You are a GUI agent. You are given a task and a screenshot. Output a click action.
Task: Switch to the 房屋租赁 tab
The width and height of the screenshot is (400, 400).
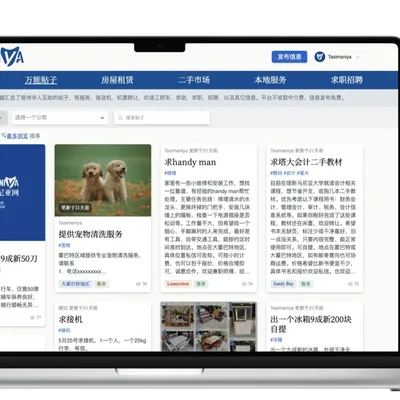[117, 80]
